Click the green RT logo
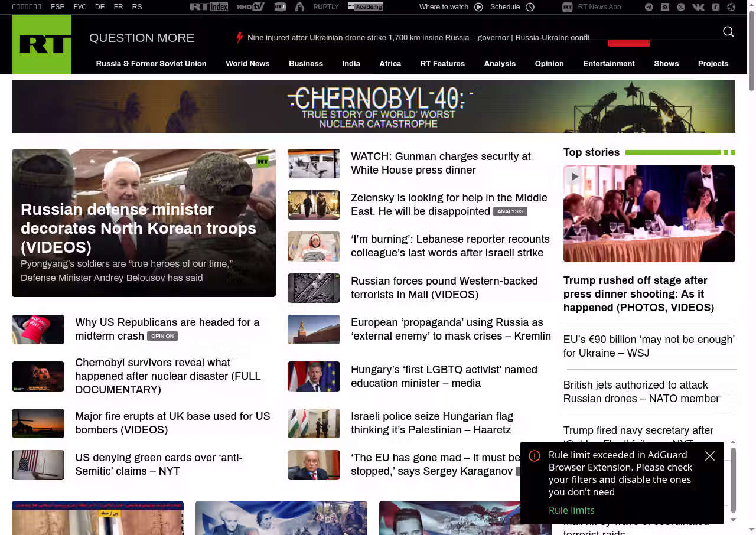The width and height of the screenshot is (756, 535). 42,44
